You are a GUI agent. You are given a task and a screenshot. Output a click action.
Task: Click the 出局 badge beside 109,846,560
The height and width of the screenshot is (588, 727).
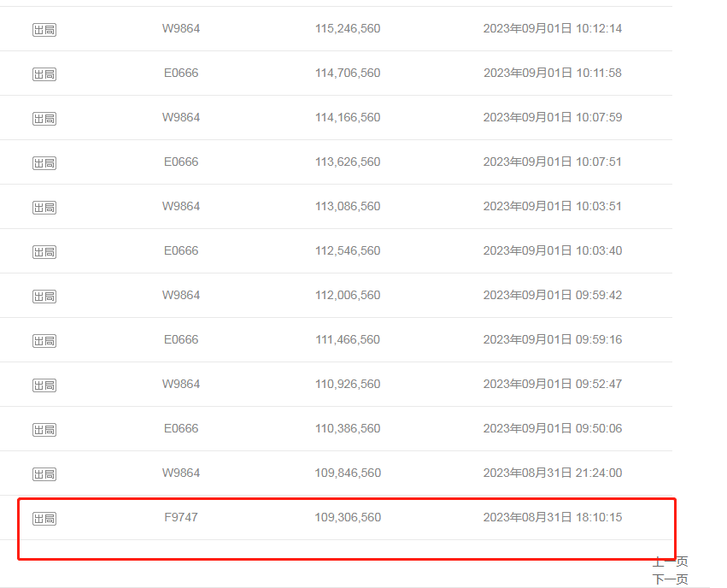tap(44, 474)
